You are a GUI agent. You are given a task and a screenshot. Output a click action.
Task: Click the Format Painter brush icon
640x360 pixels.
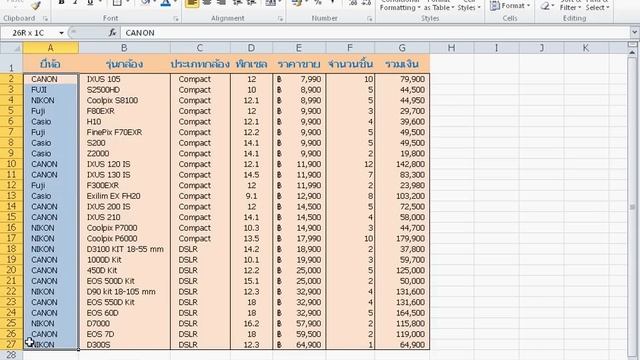click(x=36, y=5)
